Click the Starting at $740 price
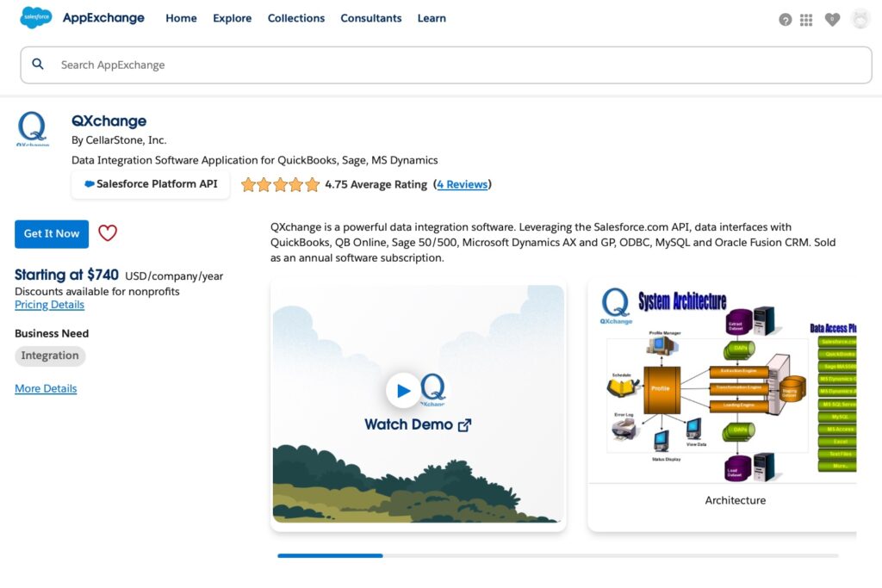This screenshot has height=588, width=882. tap(66, 275)
